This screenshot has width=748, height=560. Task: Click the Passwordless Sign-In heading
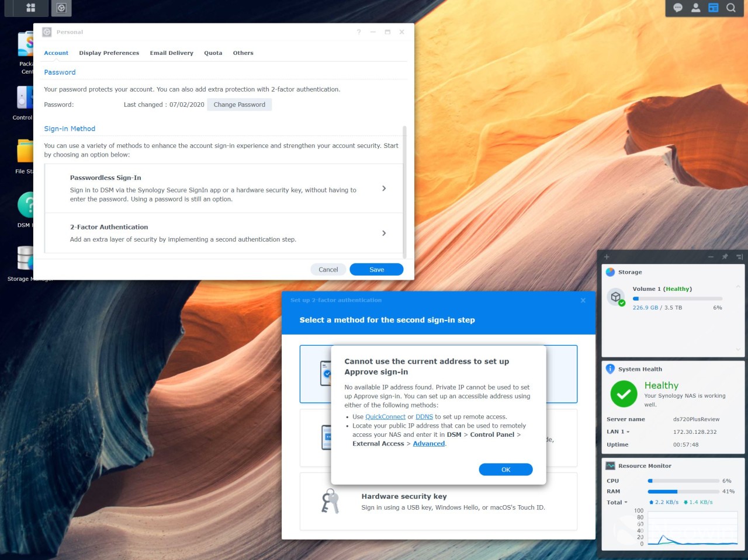click(106, 178)
